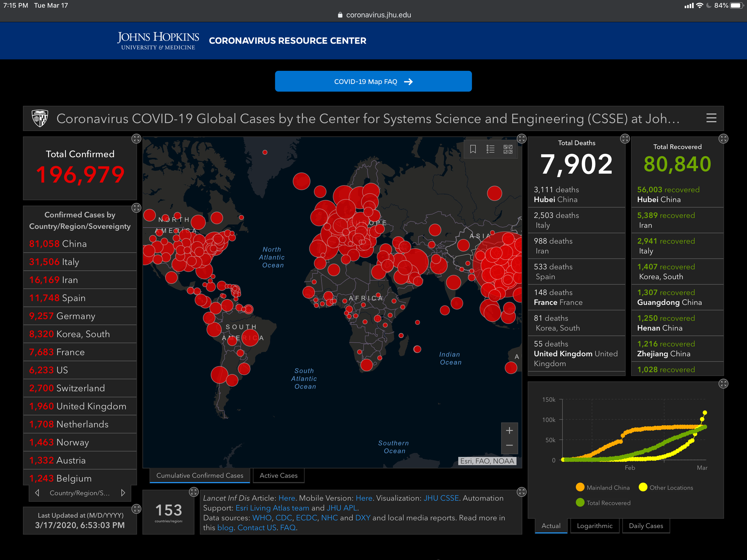Switch to the Active Cases tab
747x560 pixels.
[278, 475]
